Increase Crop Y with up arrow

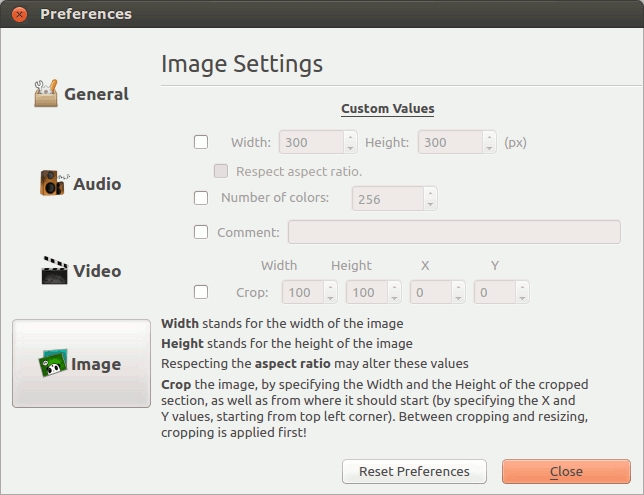pyautogui.click(x=522, y=287)
